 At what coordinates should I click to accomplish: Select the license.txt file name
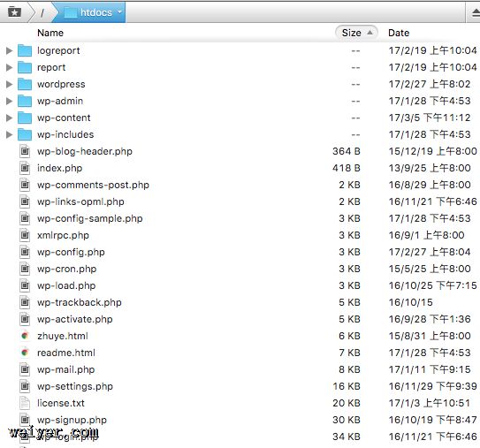point(61,403)
